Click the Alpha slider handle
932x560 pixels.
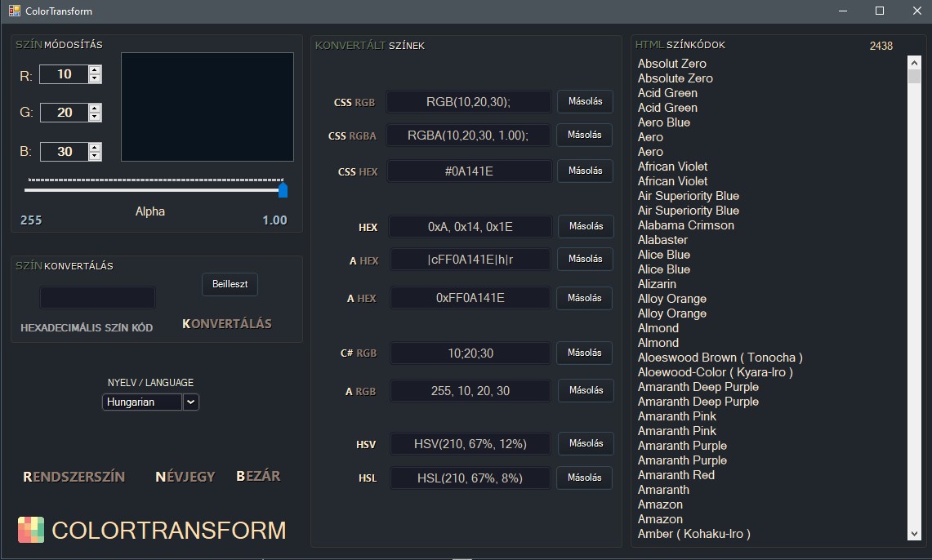click(283, 190)
